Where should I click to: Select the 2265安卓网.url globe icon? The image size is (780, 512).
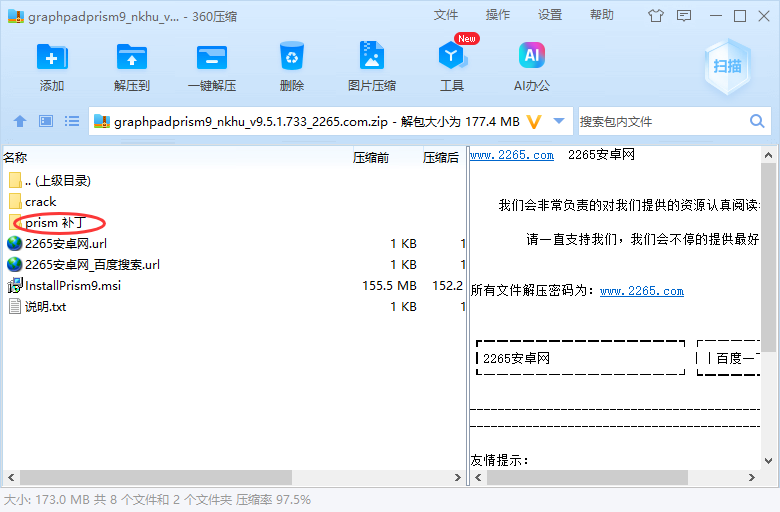point(15,243)
